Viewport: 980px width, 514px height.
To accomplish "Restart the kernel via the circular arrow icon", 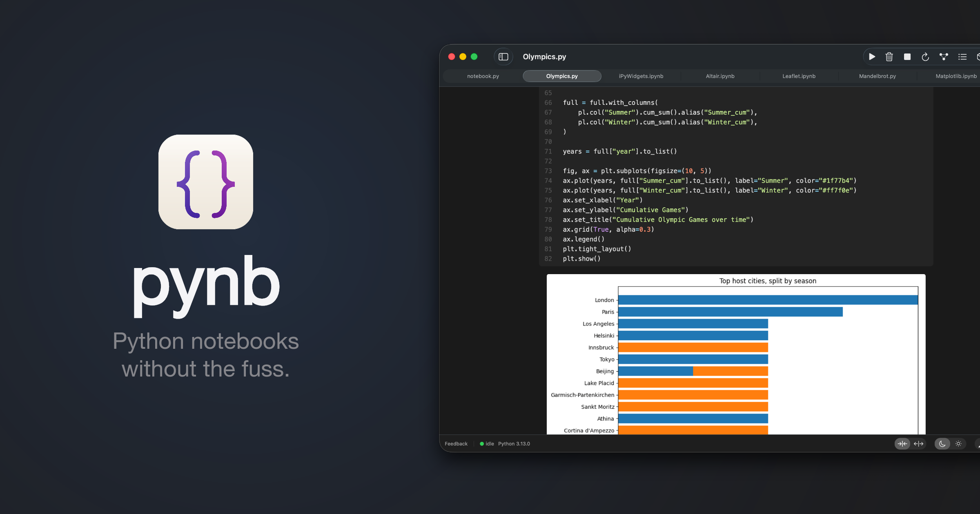I will tap(925, 57).
